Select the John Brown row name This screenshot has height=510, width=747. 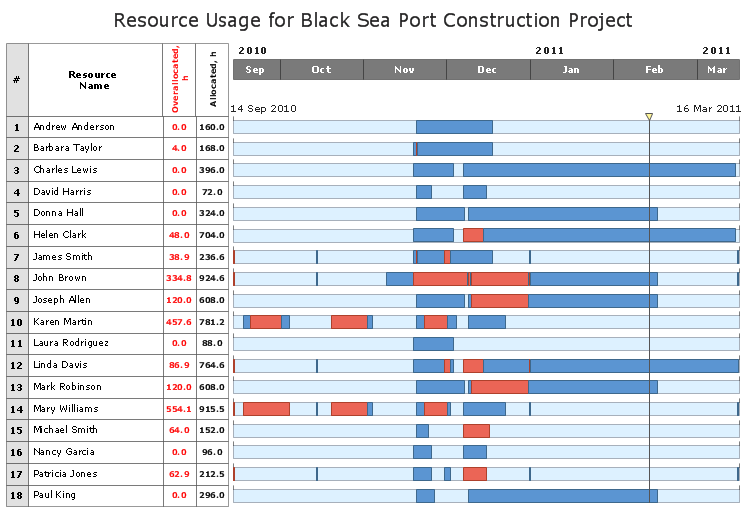pyautogui.click(x=60, y=278)
